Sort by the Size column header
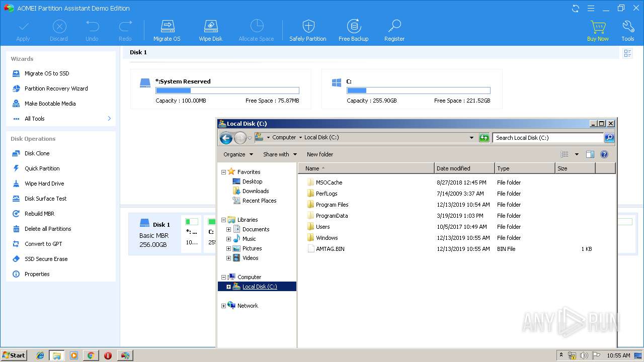 click(x=575, y=168)
